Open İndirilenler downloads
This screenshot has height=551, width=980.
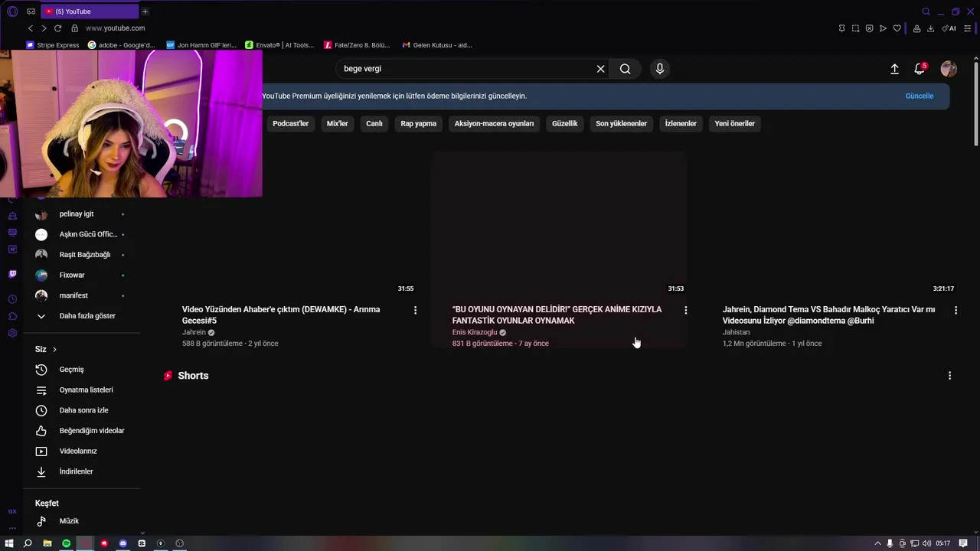click(82, 471)
